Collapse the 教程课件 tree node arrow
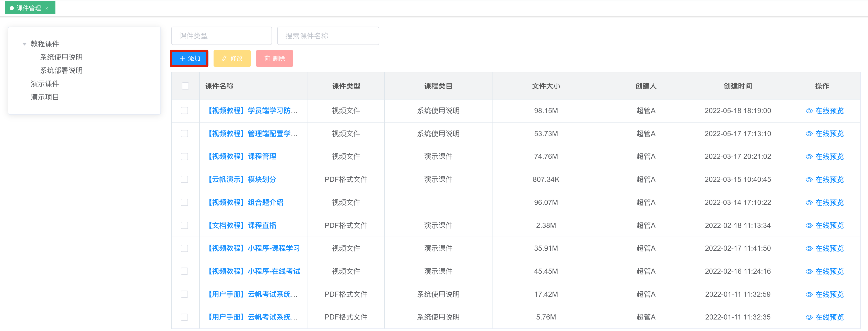Image resolution: width=868 pixels, height=331 pixels. (x=24, y=44)
